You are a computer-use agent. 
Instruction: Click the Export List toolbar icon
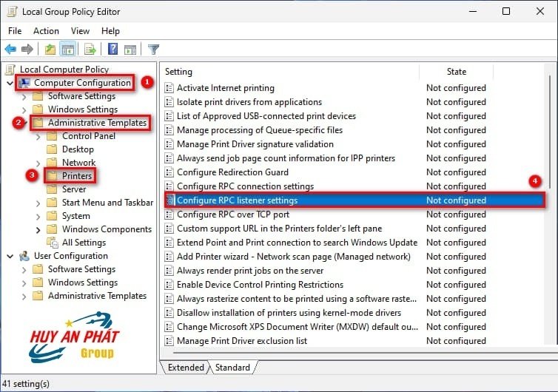pos(90,49)
